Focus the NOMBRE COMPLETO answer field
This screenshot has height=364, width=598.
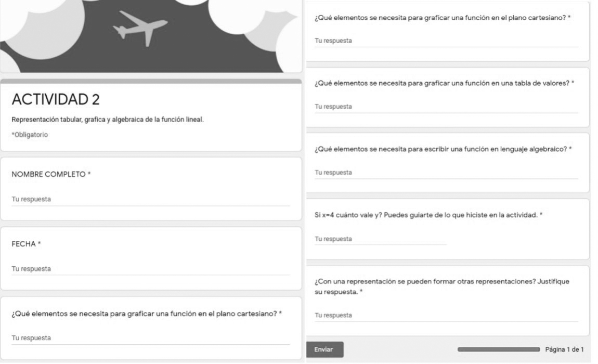coord(150,200)
